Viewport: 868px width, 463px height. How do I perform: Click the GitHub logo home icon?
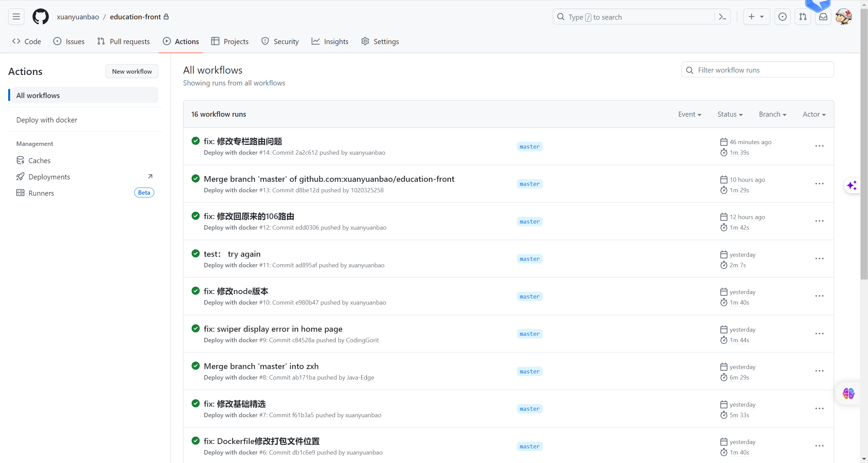pyautogui.click(x=40, y=17)
